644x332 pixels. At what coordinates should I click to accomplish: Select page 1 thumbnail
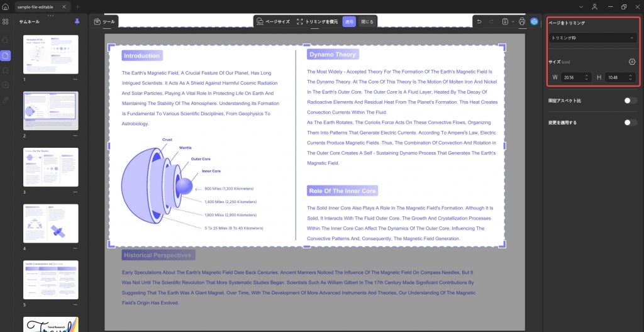(x=50, y=54)
